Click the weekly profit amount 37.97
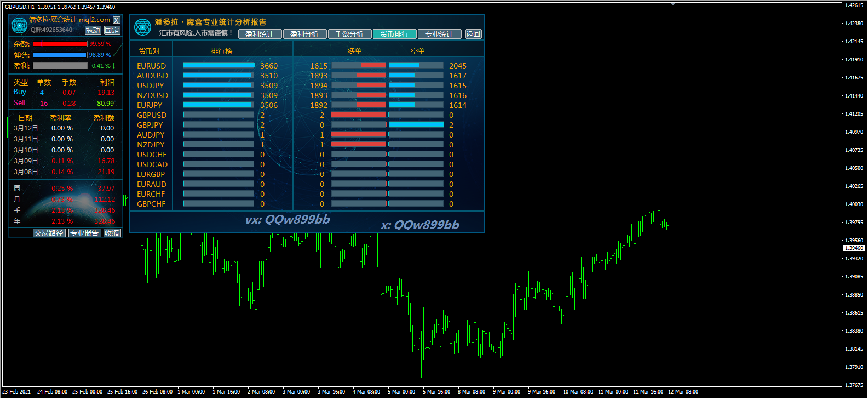The image size is (868, 399). [106, 189]
